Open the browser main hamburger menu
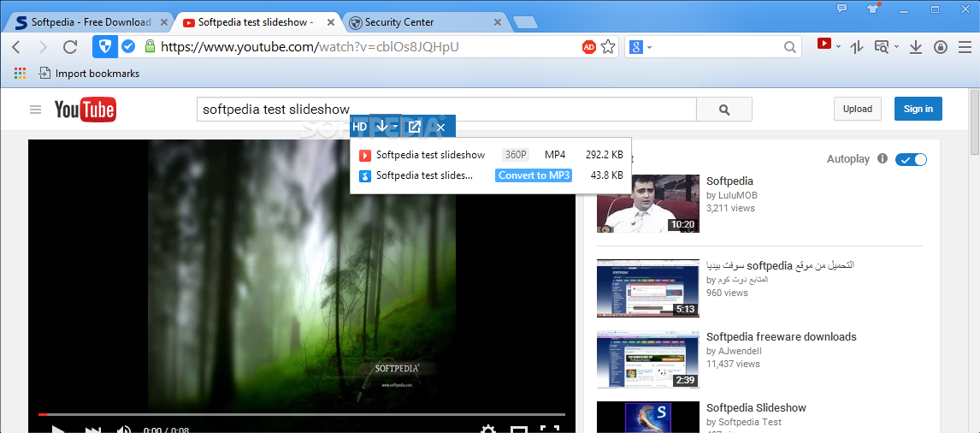980x433 pixels. tap(965, 47)
